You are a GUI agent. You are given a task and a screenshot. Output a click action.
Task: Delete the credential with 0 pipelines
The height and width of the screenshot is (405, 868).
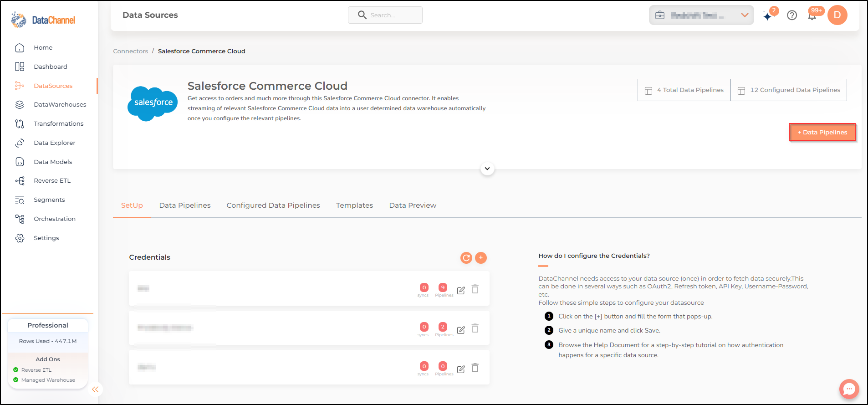475,368
